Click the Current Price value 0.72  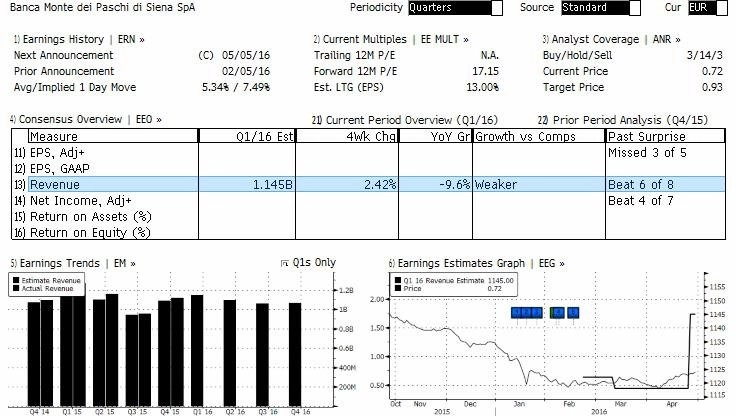tap(712, 71)
